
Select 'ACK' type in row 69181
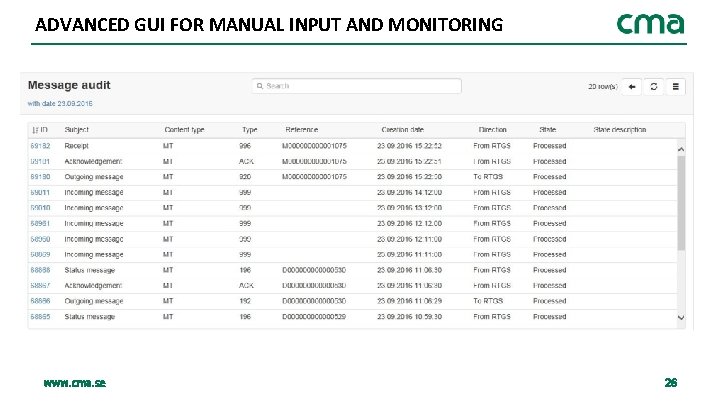pyautogui.click(x=247, y=162)
